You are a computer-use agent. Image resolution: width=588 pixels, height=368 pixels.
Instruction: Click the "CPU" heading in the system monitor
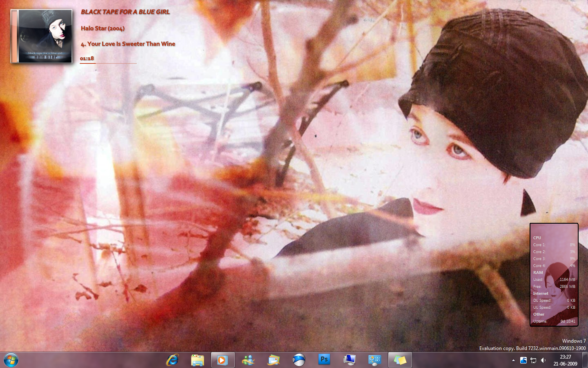pos(537,238)
